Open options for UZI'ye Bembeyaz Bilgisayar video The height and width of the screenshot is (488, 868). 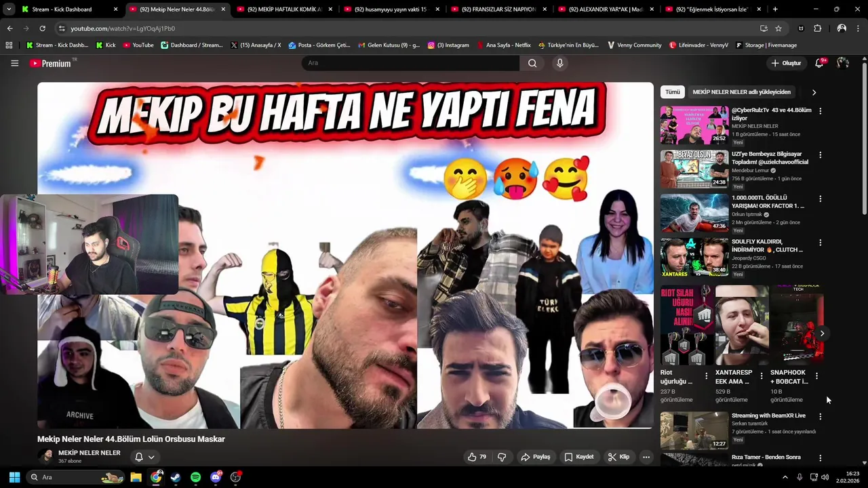tap(820, 155)
